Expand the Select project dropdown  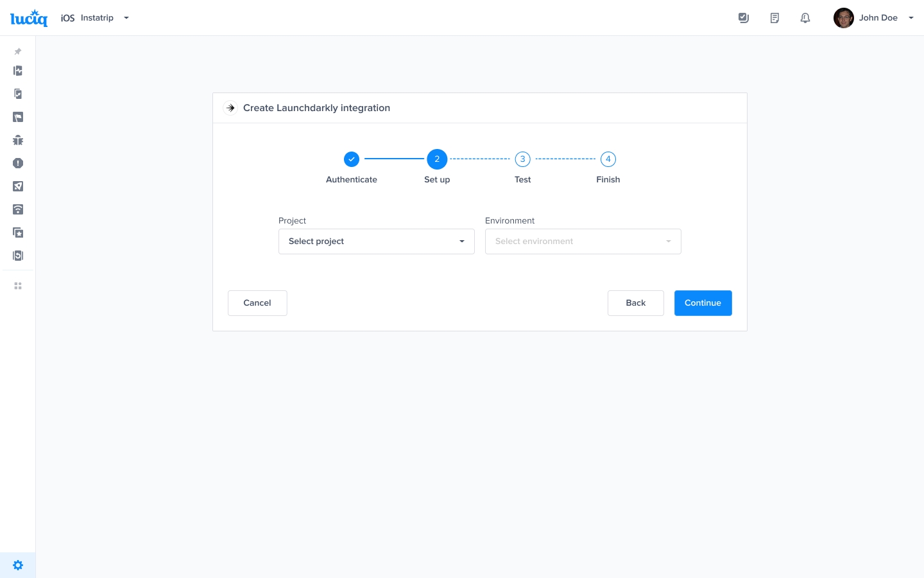(376, 241)
